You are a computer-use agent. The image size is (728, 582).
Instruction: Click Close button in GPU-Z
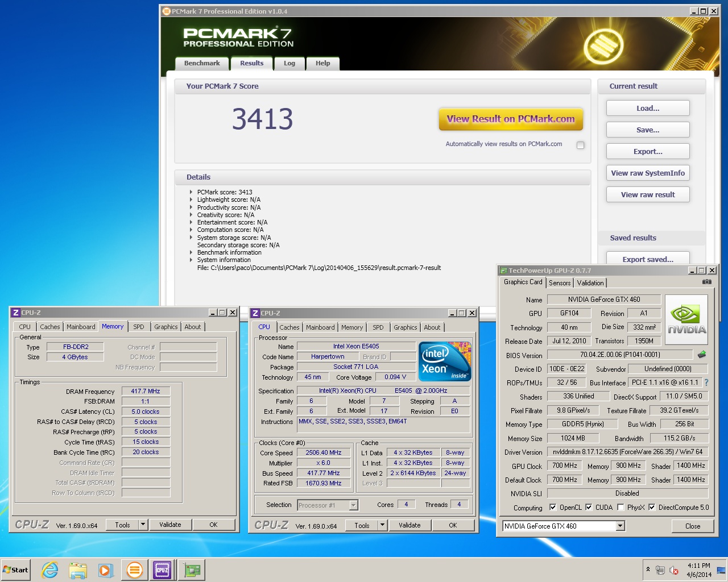tap(693, 526)
